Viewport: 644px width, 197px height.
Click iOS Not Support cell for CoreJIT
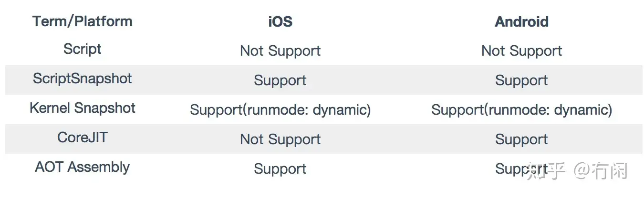pos(280,139)
